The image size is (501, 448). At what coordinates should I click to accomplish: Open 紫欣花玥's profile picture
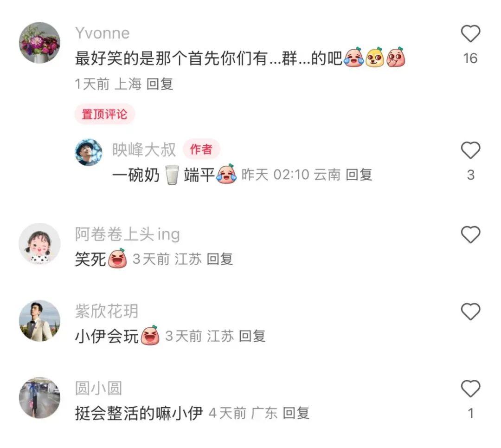pyautogui.click(x=39, y=321)
